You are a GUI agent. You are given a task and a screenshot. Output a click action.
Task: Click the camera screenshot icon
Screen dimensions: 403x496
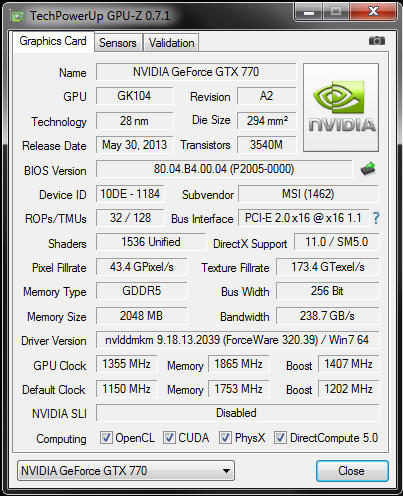point(377,41)
